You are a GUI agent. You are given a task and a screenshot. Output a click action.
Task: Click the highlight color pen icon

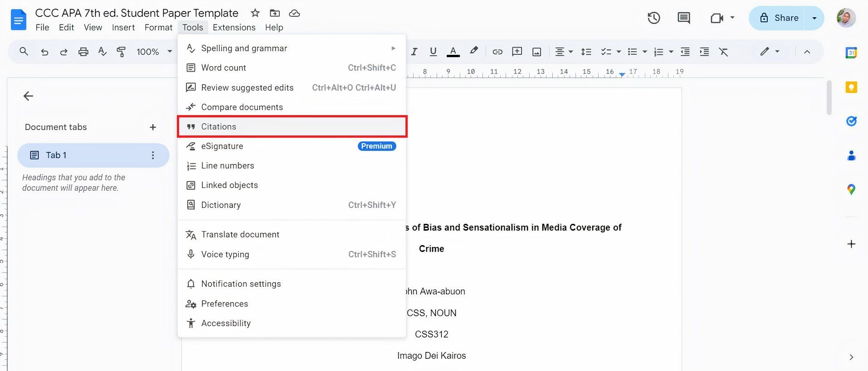click(x=473, y=51)
